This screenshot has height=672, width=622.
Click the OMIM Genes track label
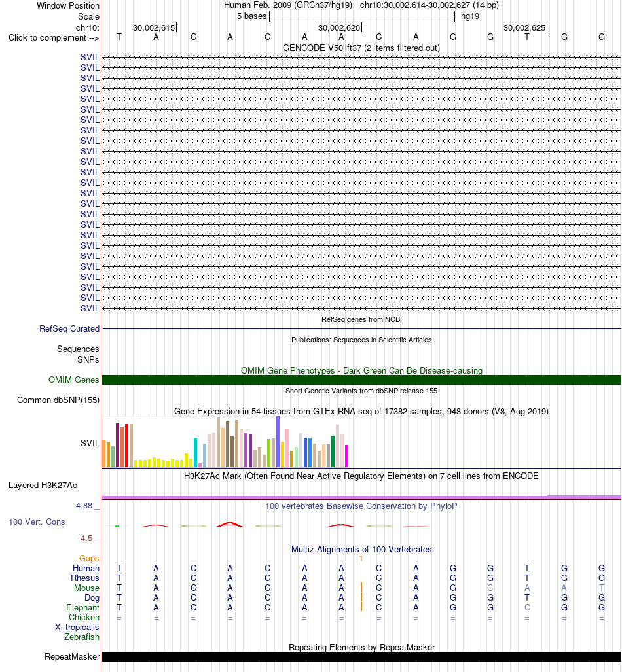(74, 380)
